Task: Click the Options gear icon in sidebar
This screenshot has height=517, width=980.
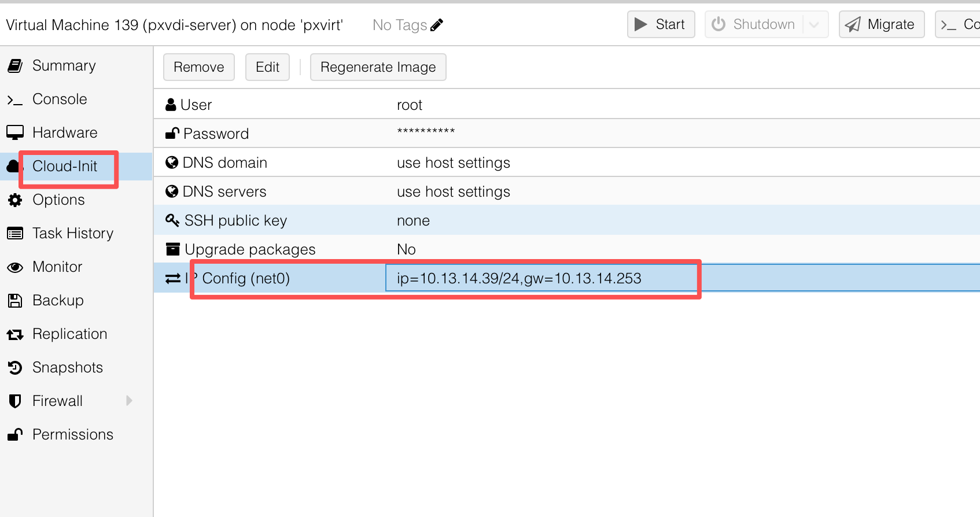Action: (x=15, y=200)
